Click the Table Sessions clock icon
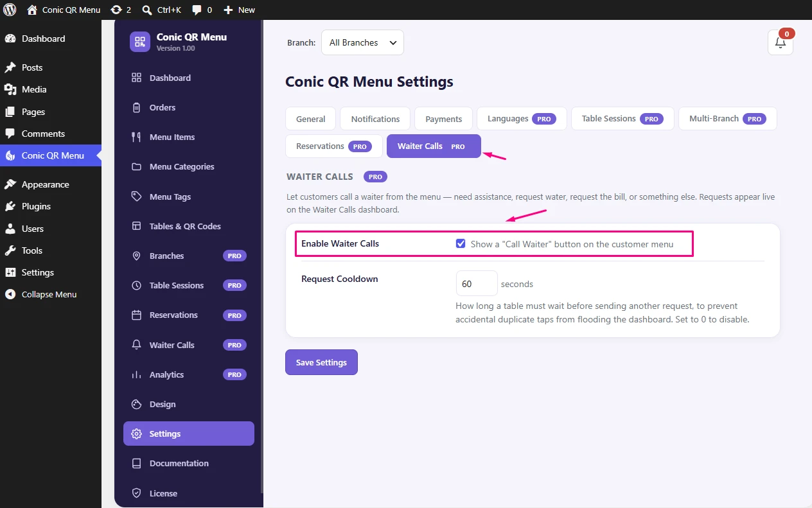 point(136,285)
